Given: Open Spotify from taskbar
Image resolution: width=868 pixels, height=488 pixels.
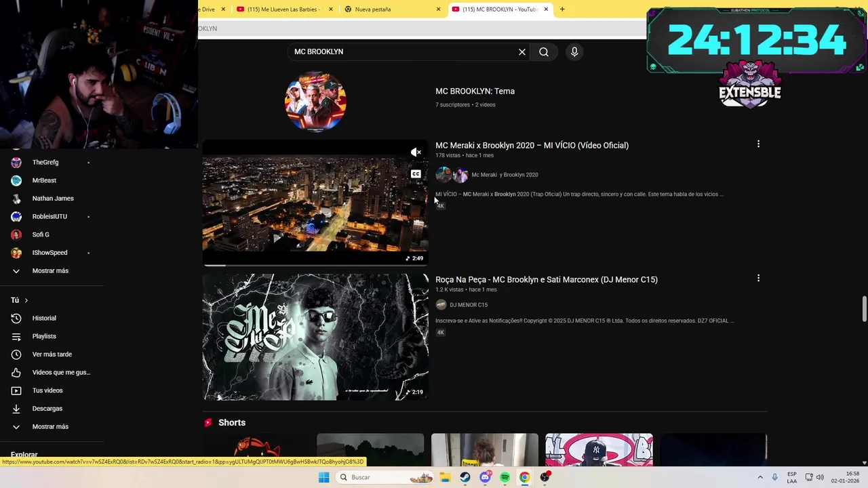Looking at the screenshot, I should (505, 477).
